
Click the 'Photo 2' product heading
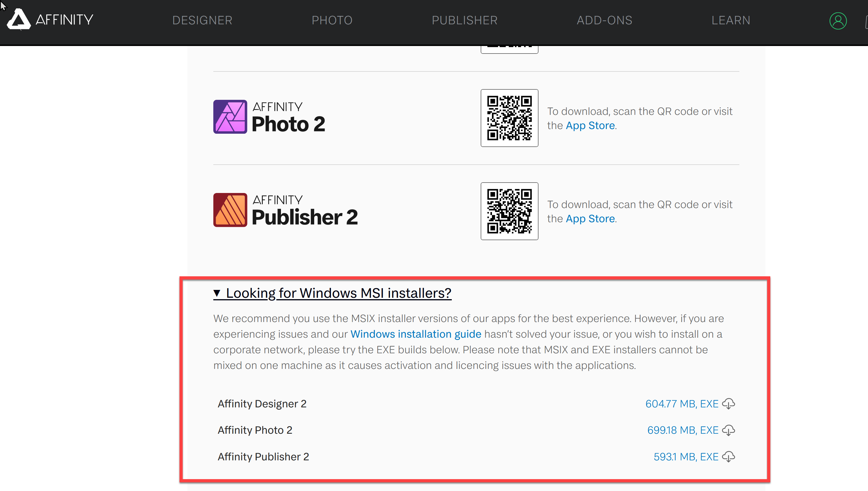(288, 124)
